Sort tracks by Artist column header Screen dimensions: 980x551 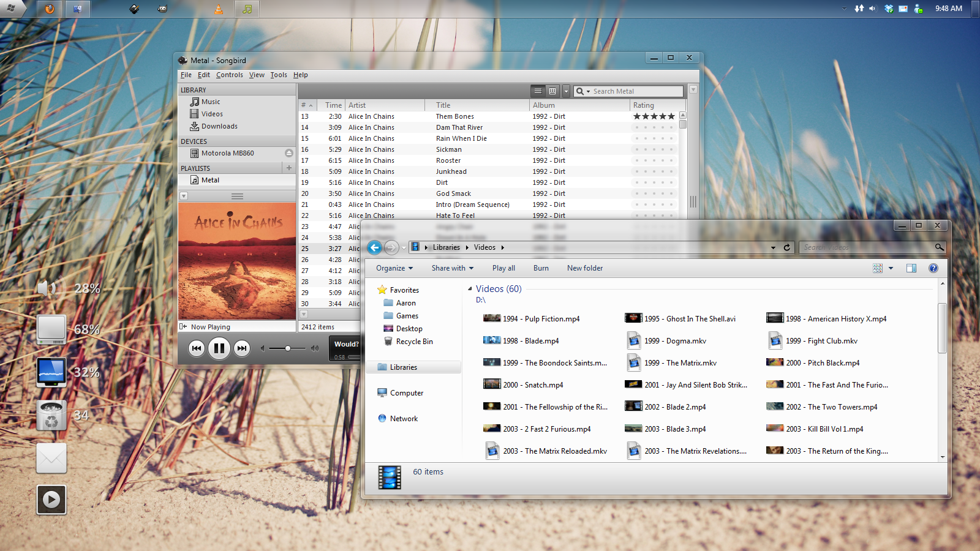[x=385, y=105]
